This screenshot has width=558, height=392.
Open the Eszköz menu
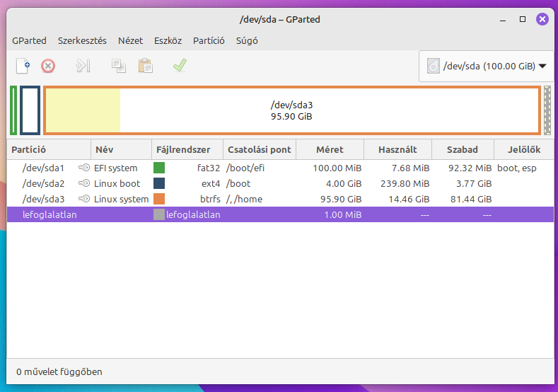click(x=168, y=40)
